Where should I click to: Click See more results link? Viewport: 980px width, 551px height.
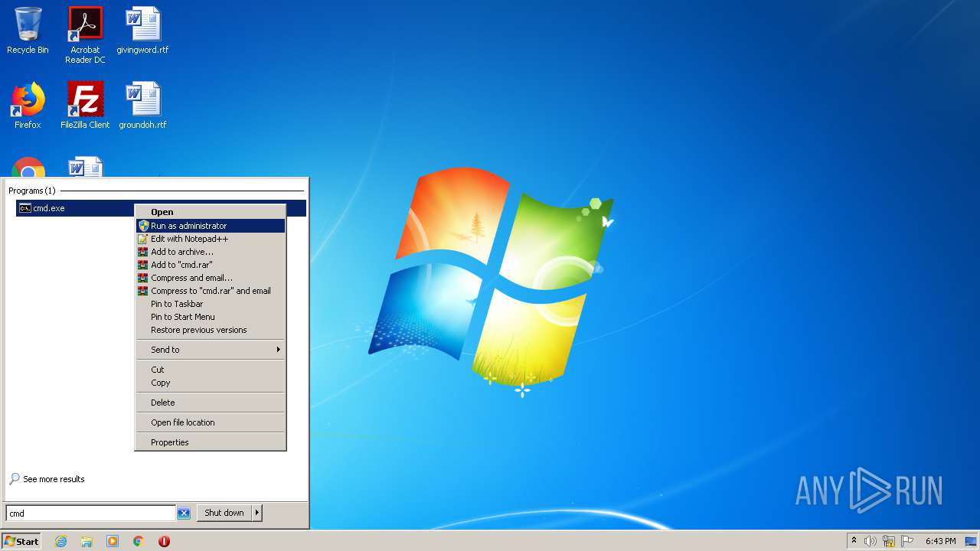(54, 479)
